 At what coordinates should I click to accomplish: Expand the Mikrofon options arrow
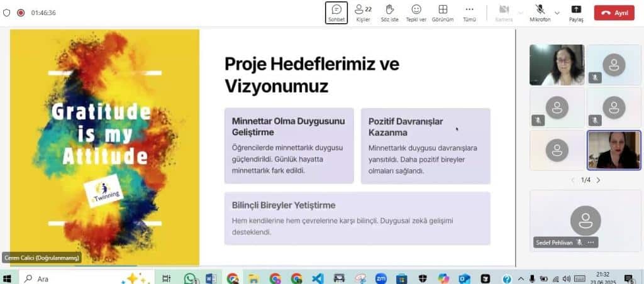[x=557, y=12]
